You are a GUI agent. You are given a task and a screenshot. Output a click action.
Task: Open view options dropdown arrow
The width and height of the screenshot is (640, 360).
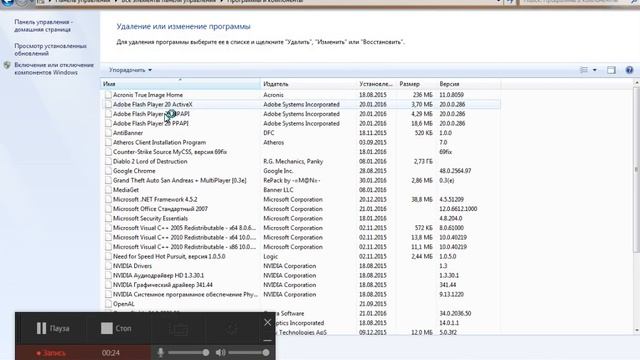pyautogui.click(x=595, y=70)
